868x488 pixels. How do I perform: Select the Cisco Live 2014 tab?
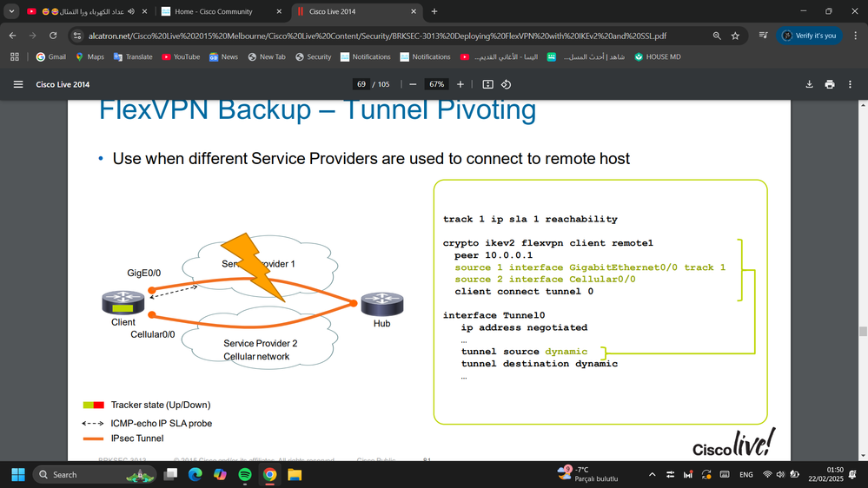[x=332, y=11]
